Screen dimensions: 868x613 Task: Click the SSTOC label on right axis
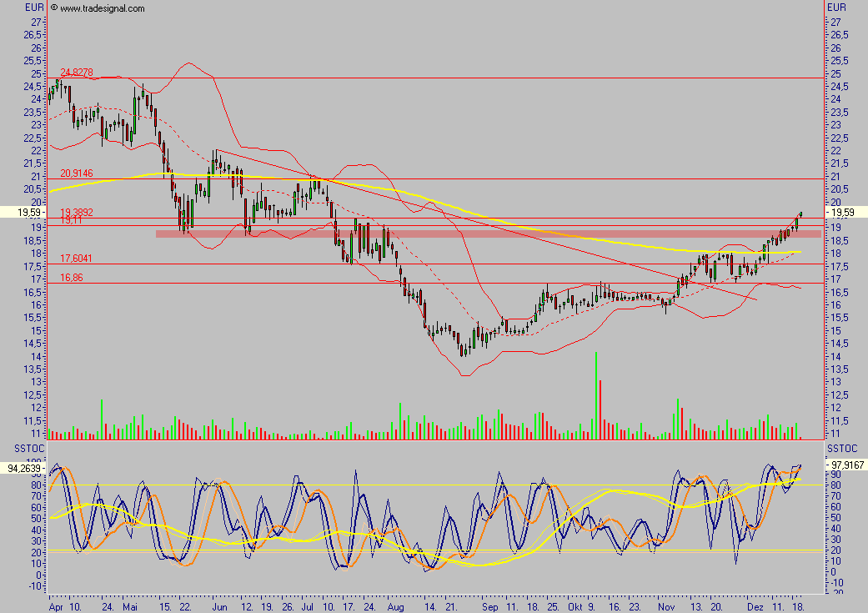[842, 449]
